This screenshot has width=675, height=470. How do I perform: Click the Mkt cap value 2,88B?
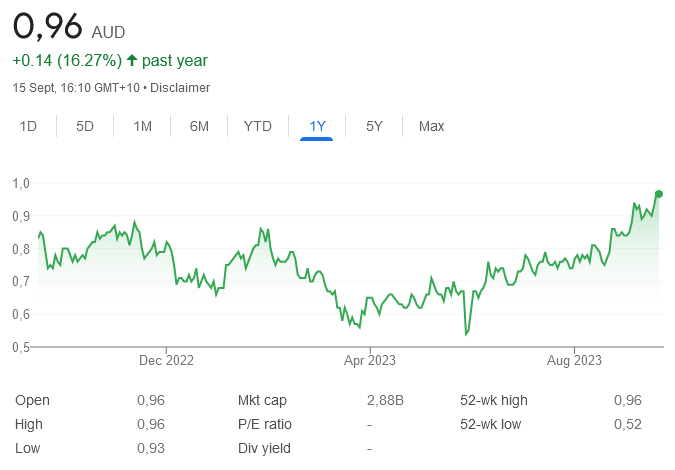tap(385, 400)
